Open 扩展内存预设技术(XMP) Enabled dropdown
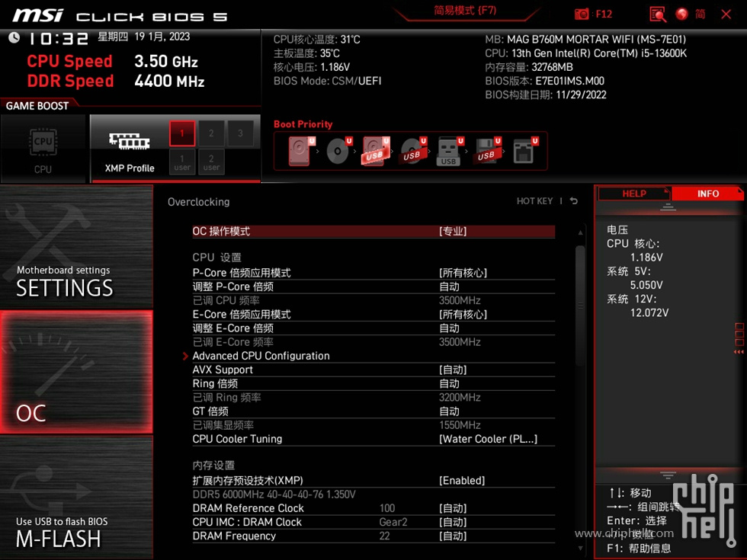747x560 pixels. pyautogui.click(x=373, y=481)
